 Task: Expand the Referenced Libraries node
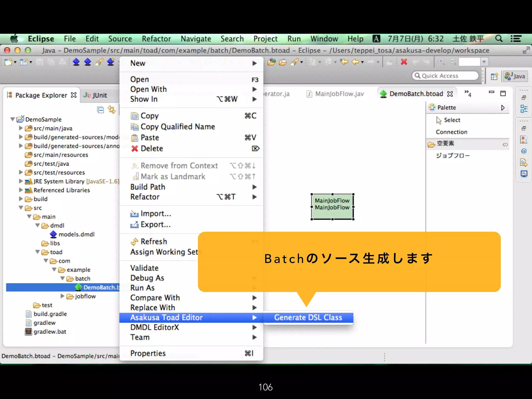21,190
